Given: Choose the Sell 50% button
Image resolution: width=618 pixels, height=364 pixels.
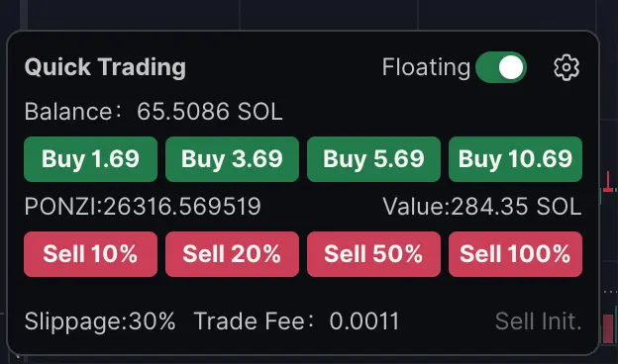Looking at the screenshot, I should pos(373,254).
